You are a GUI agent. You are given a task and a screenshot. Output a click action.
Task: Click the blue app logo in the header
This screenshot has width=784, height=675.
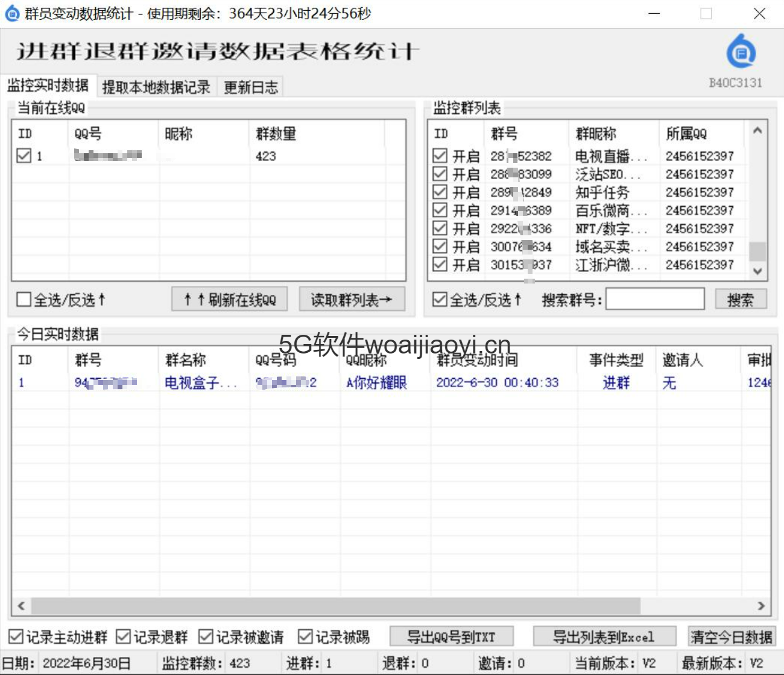point(741,51)
